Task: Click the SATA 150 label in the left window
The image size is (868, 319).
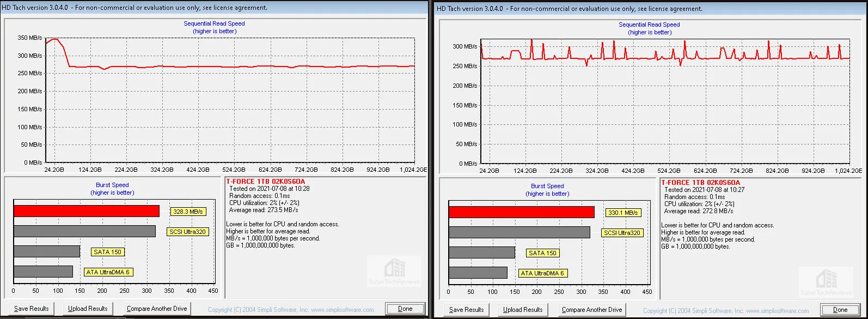Action: pyautogui.click(x=107, y=252)
